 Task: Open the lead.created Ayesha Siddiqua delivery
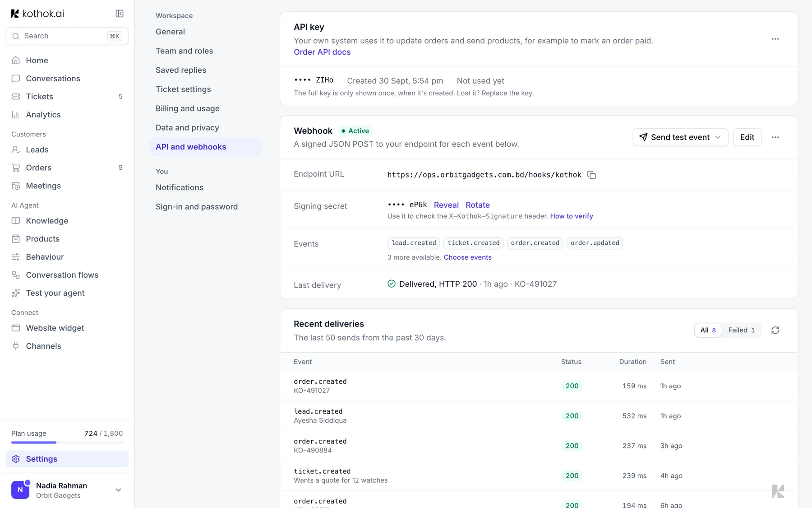click(x=539, y=416)
